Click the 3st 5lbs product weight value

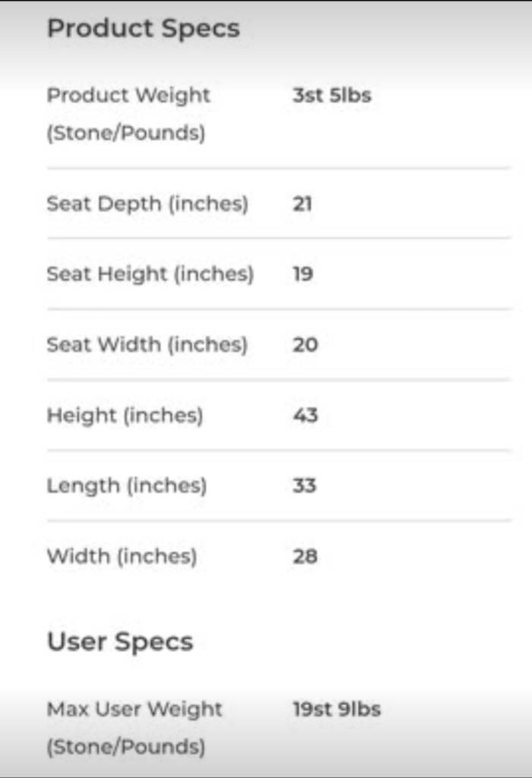[331, 95]
